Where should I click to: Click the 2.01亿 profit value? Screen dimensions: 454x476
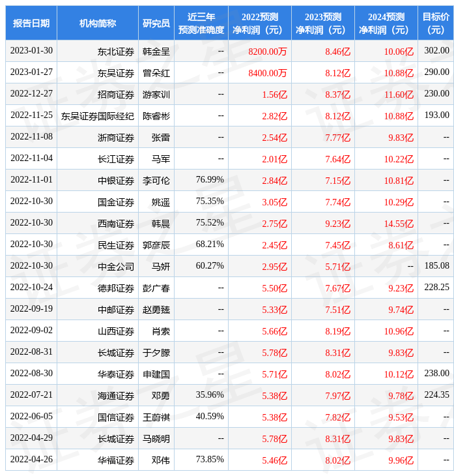(274, 159)
